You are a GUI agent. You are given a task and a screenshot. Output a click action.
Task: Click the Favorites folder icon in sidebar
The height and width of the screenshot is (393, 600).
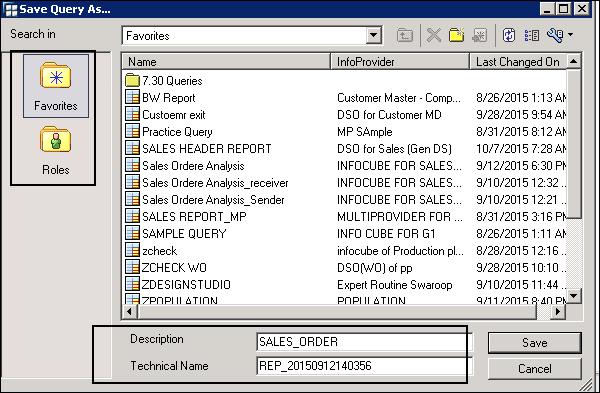(55, 76)
